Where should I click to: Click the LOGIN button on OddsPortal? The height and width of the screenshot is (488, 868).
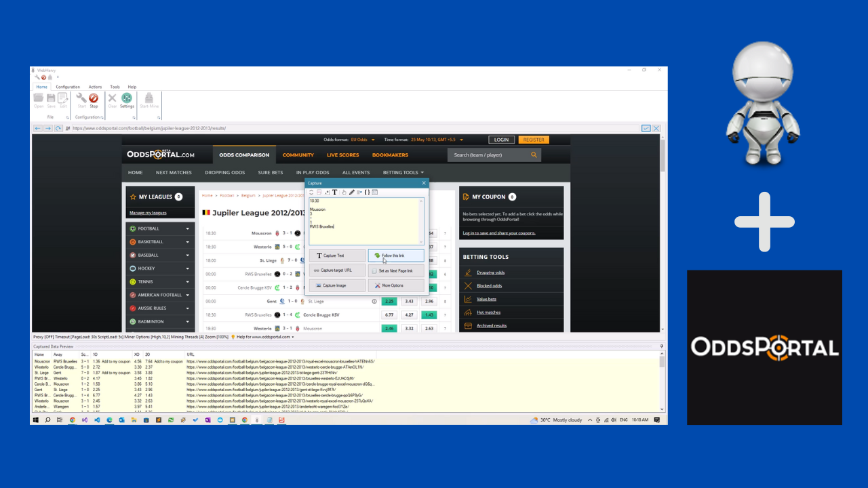[x=501, y=140]
